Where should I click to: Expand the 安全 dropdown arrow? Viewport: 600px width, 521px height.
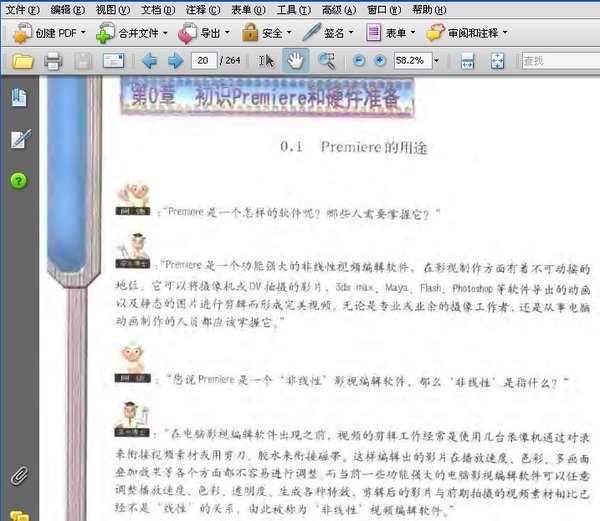289,33
